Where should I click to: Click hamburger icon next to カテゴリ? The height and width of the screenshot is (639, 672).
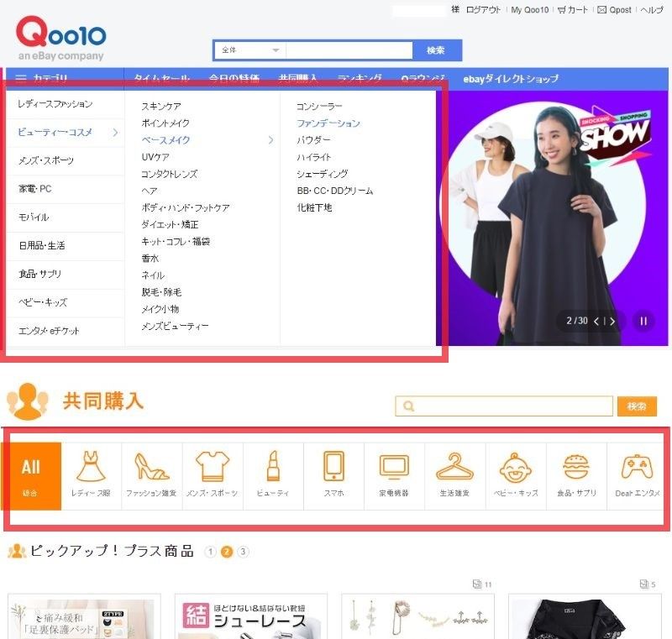point(20,78)
